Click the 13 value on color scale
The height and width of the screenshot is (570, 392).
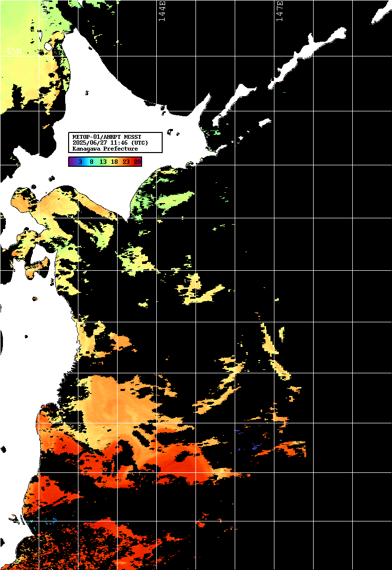coord(103,162)
